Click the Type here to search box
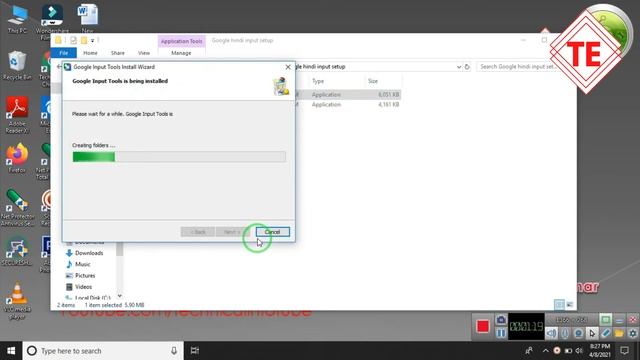The width and height of the screenshot is (640, 360). (103, 351)
